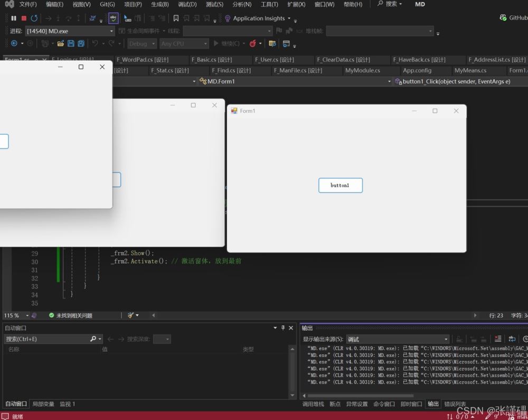Click the Open File toolbar icon
Image resolution: width=528 pixels, height=420 pixels.
(61, 43)
